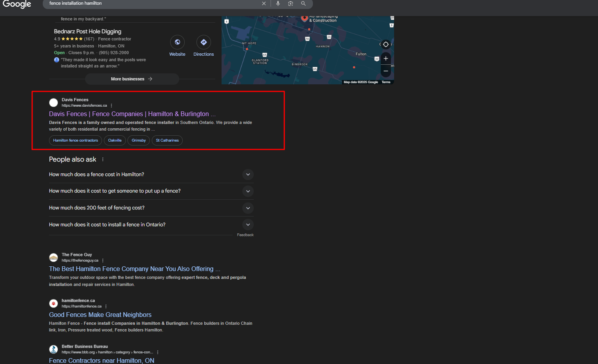Click the reviewer avatar beside Bednarz review quote
Image resolution: width=598 pixels, height=364 pixels.
click(56, 60)
